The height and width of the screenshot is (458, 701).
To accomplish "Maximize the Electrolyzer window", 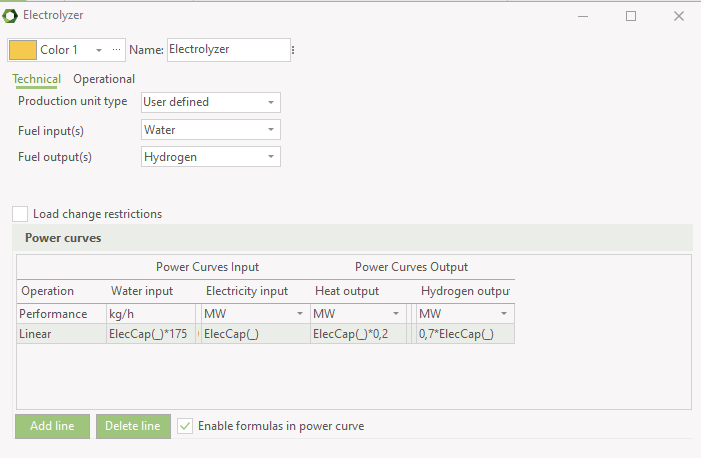I will tap(631, 17).
